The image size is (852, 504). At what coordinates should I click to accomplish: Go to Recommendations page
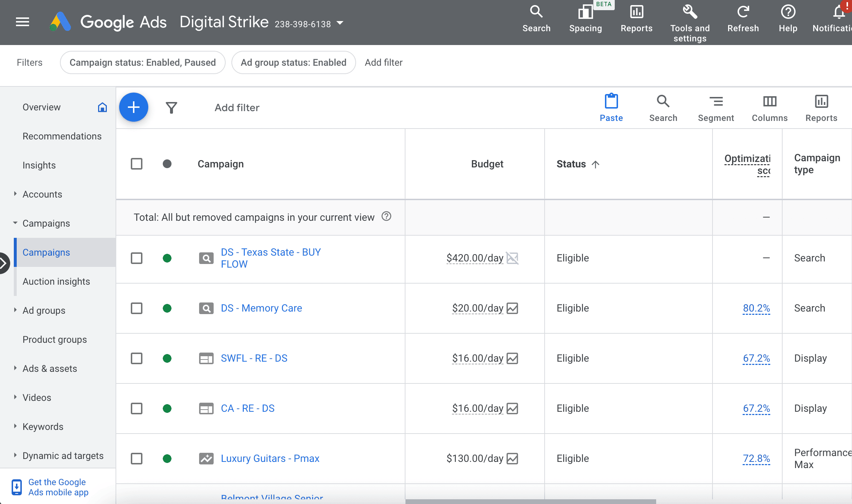click(62, 136)
